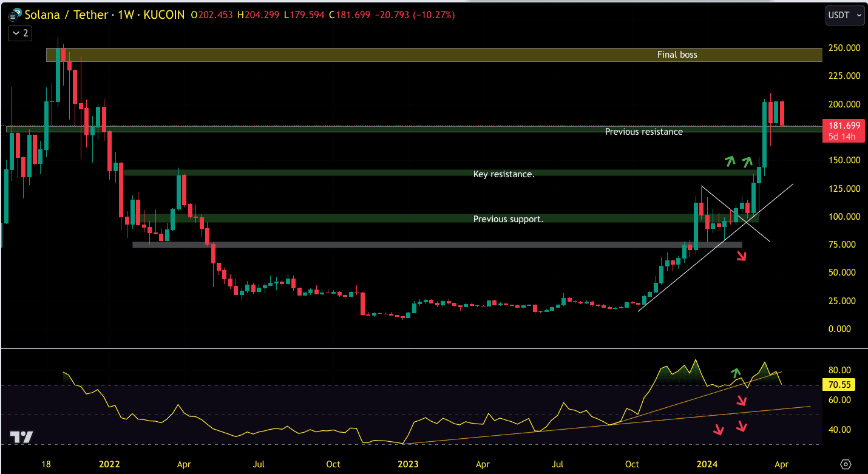The width and height of the screenshot is (868, 474).
Task: Click the open value O202.453
Action: 212,15
